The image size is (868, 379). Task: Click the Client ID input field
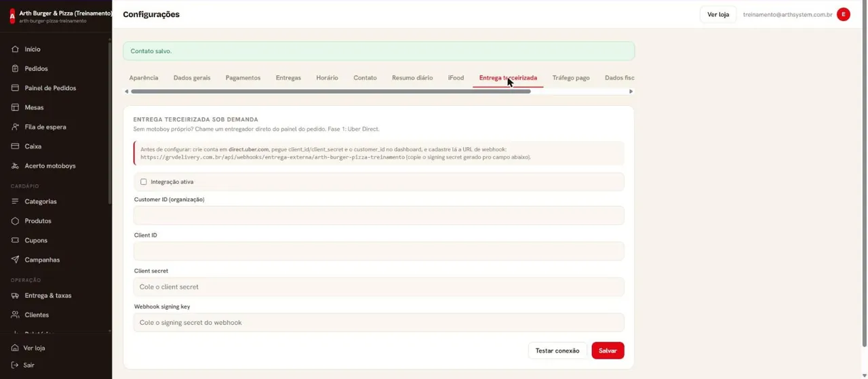(378, 251)
